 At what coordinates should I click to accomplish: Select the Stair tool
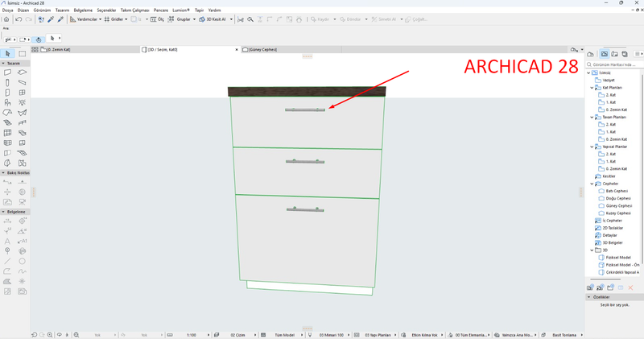(x=7, y=122)
